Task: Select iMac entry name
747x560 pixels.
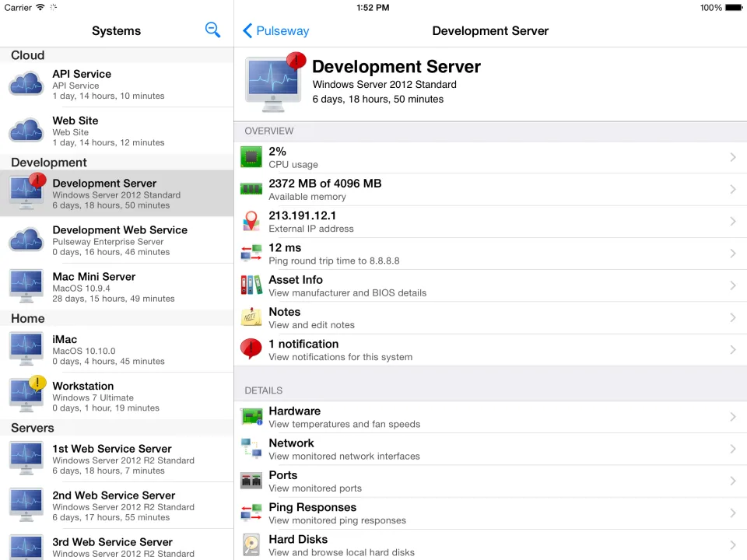Action: click(65, 340)
